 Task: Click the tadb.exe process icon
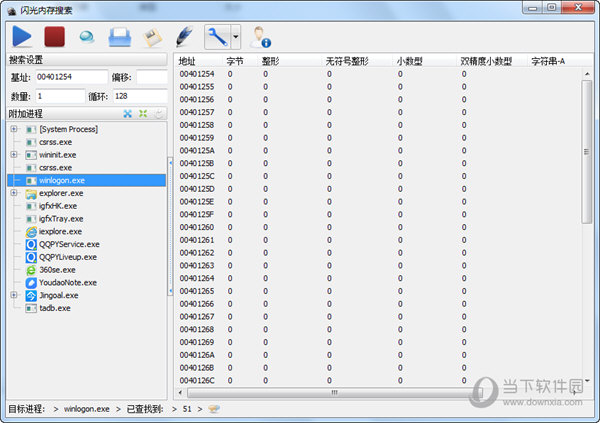[31, 308]
